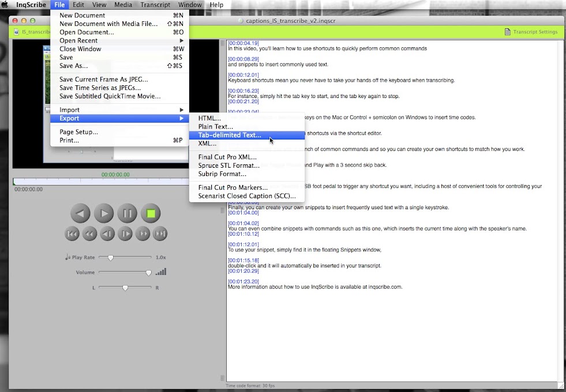Click the Volume slider handle
Image resolution: width=566 pixels, height=392 pixels.
pos(148,273)
